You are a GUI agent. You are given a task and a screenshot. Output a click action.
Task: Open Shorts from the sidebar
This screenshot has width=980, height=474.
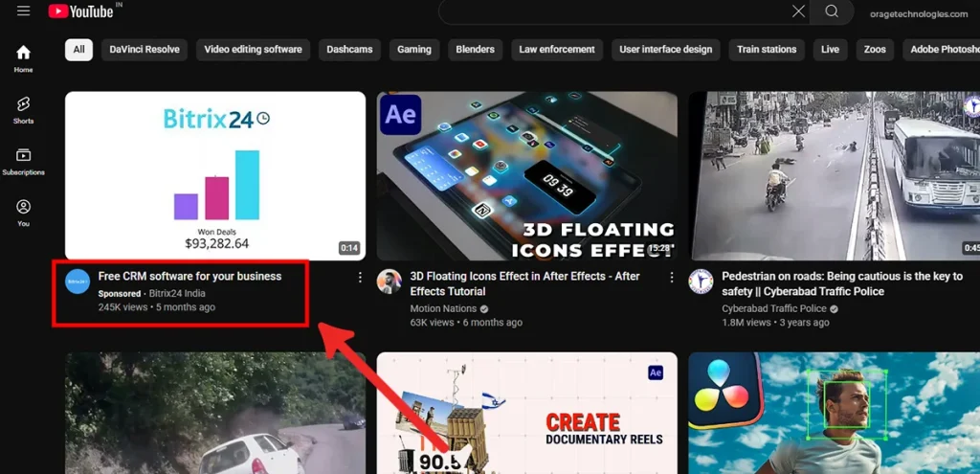point(23,110)
